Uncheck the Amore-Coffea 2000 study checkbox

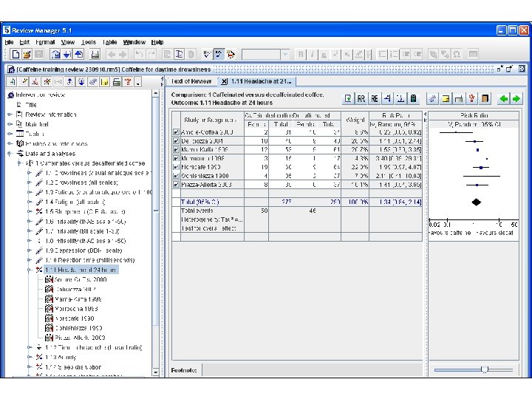[176, 132]
